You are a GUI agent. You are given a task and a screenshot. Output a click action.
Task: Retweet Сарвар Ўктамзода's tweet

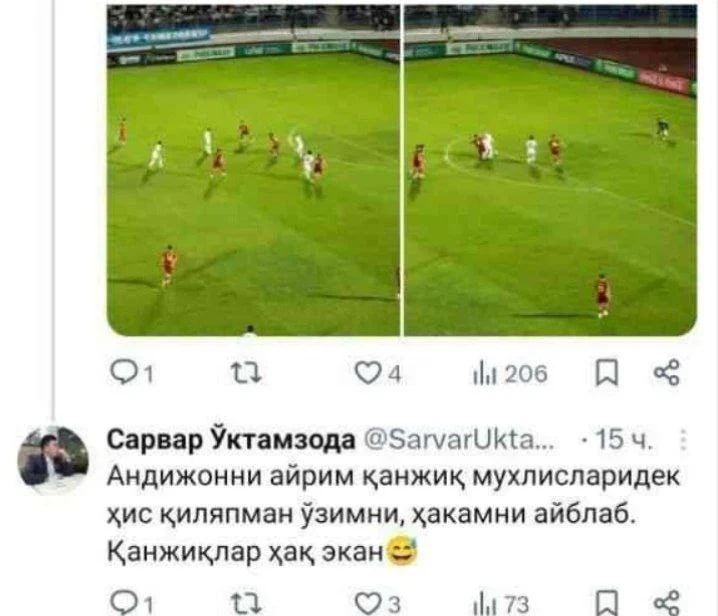tap(246, 604)
